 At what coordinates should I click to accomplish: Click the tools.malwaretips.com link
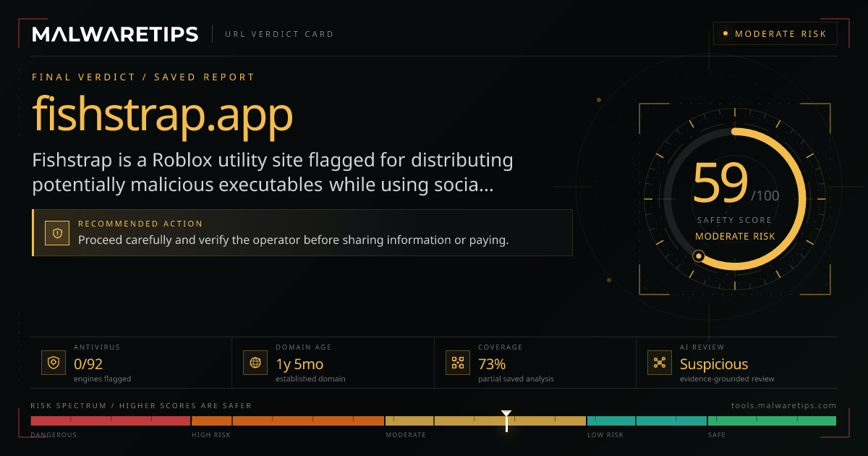tap(784, 405)
